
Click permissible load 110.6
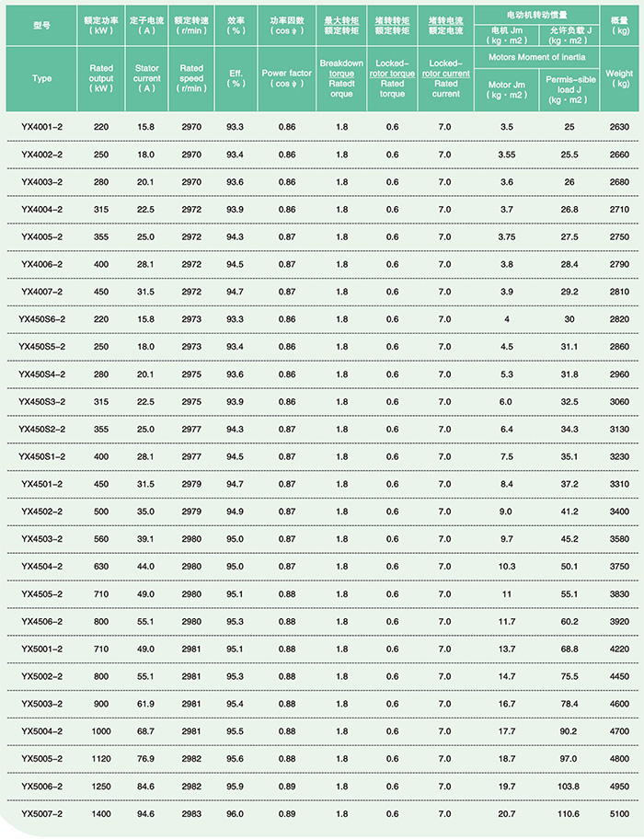(x=569, y=814)
